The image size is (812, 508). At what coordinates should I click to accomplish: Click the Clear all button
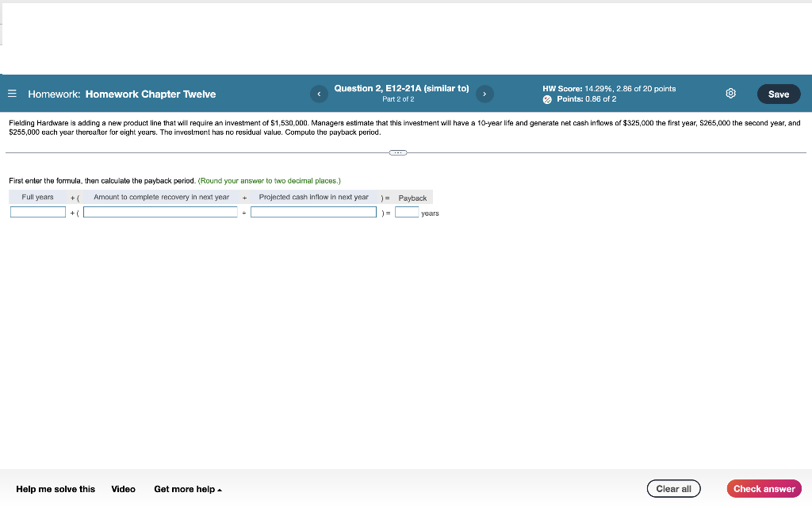[x=673, y=488]
